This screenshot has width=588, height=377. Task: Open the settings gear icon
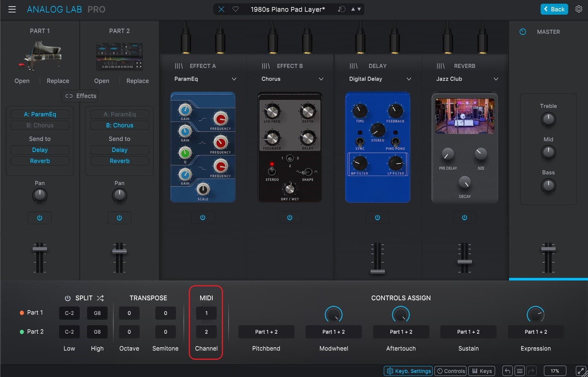[578, 9]
